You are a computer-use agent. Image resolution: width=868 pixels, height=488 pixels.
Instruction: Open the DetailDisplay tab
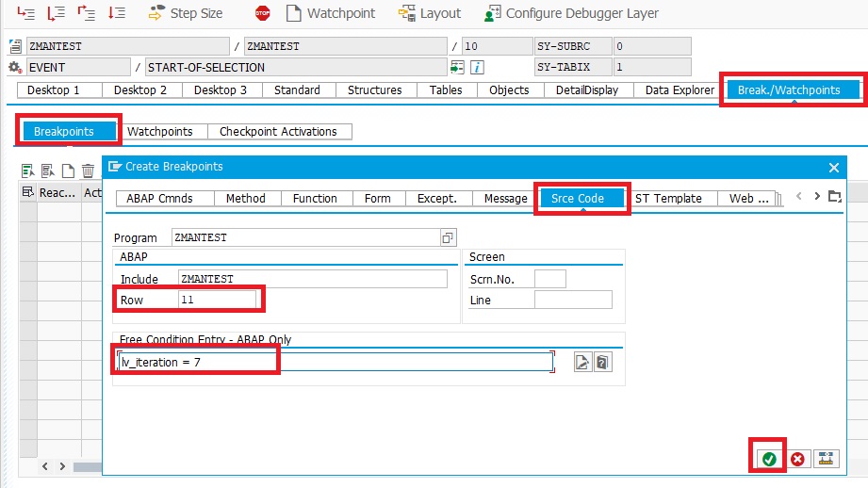[588, 90]
